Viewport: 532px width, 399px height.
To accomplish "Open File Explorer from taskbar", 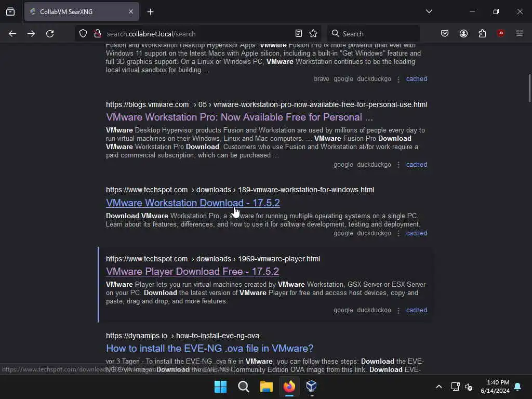I will tap(267, 386).
